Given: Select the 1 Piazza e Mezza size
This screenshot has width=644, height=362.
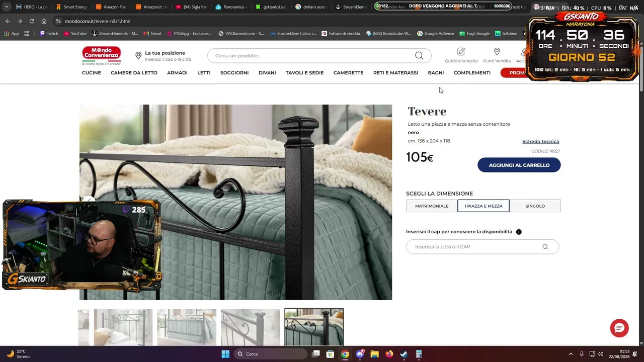Looking at the screenshot, I should tap(484, 206).
